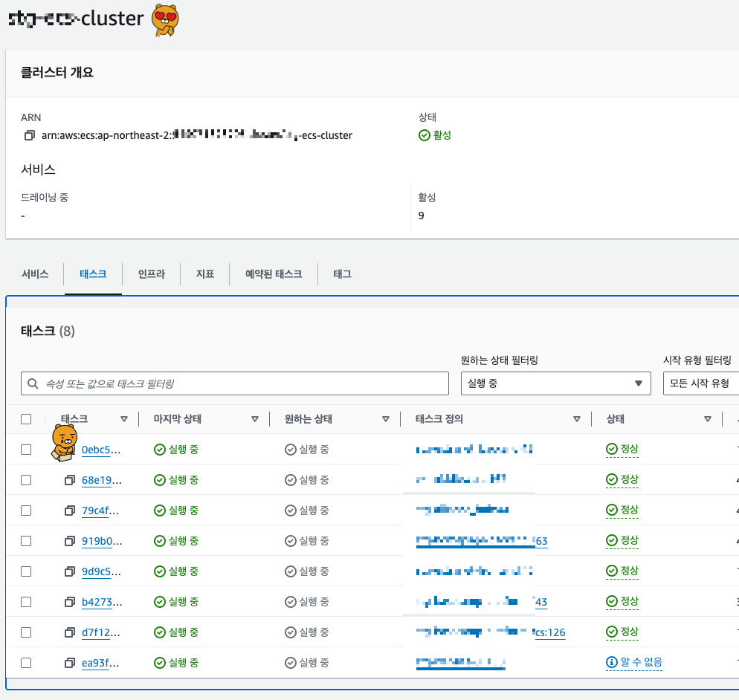Copy task ID for row 9d9c5
Image resolution: width=739 pixels, height=700 pixels.
click(x=70, y=571)
